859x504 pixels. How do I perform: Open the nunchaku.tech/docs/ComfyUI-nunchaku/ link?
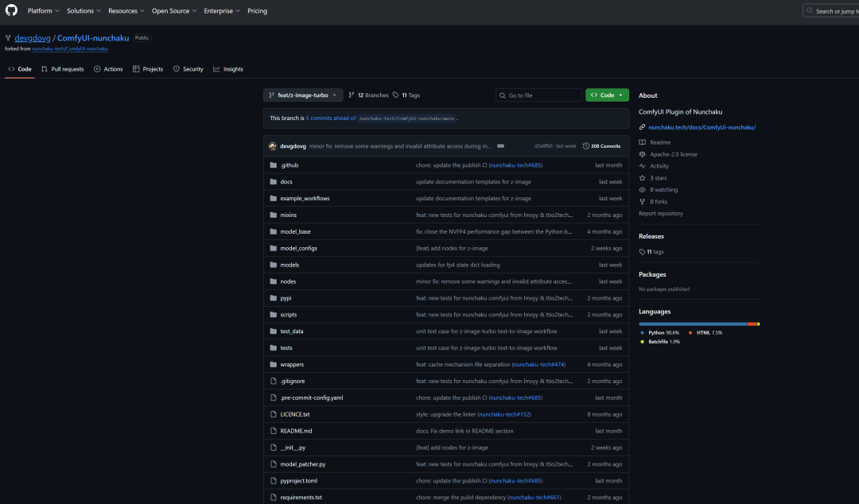[x=702, y=127]
